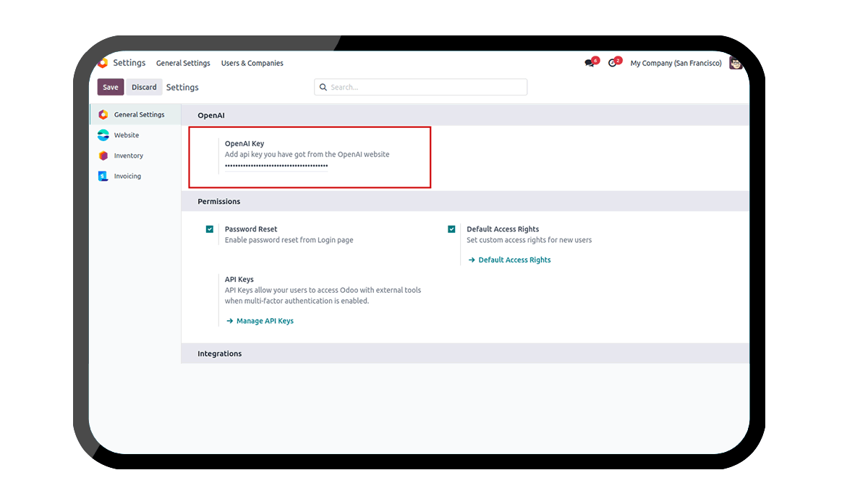Follow the Default Access Rights arrow link

(509, 260)
